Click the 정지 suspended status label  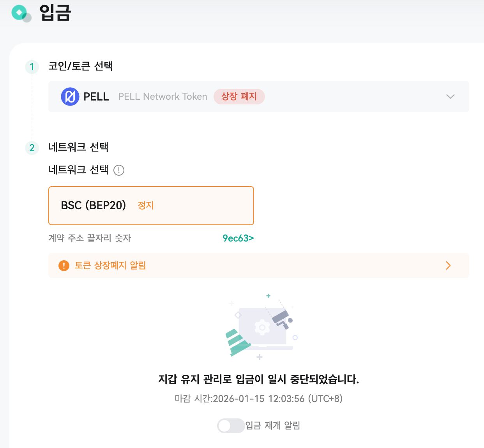[x=146, y=205]
